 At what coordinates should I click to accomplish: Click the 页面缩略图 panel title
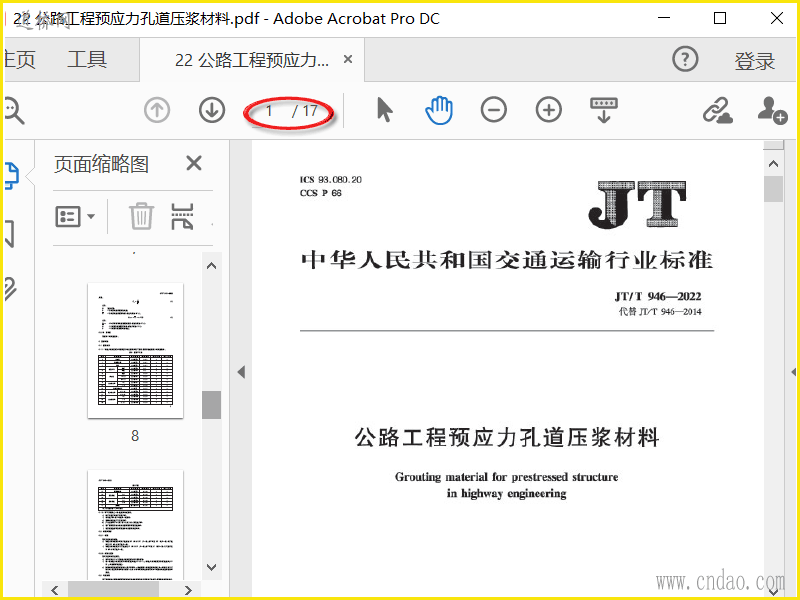pyautogui.click(x=102, y=164)
